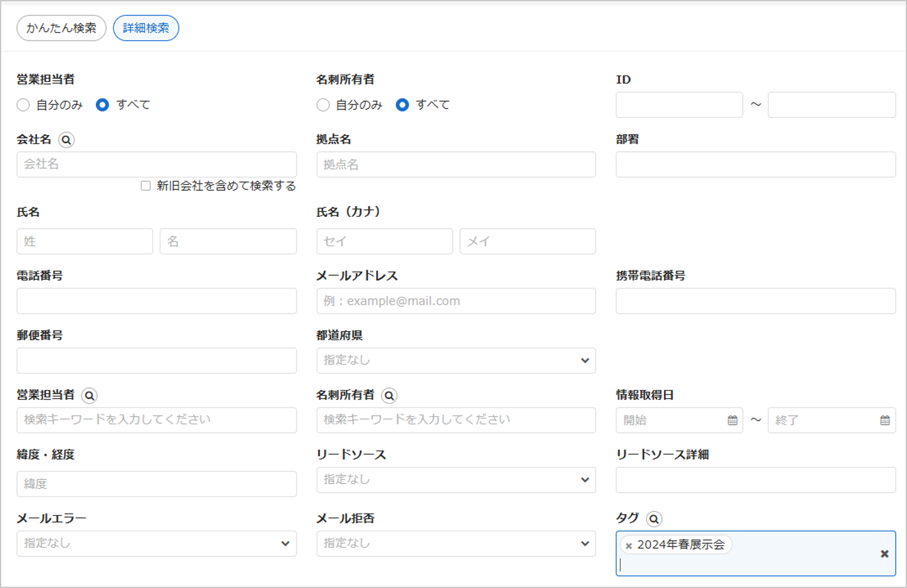Focus the ID range end field
The width and height of the screenshot is (907, 588).
832,105
